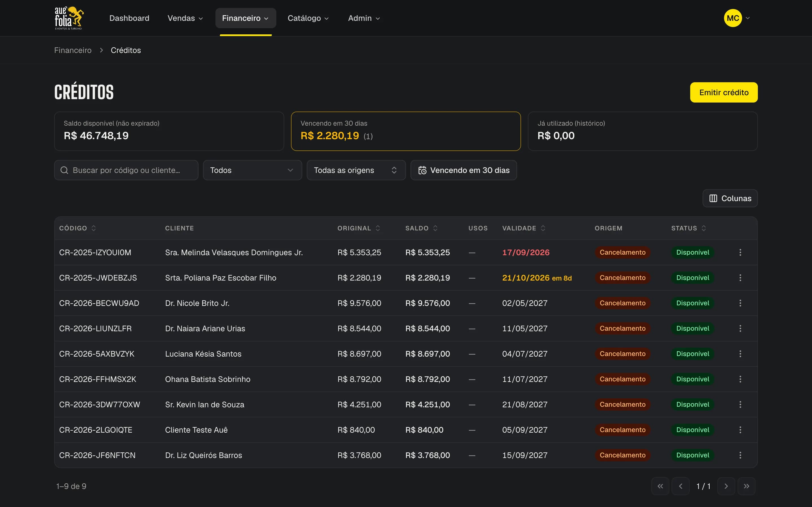The image size is (812, 507).
Task: Open the three-dot menu for Cliente Teste Auê
Action: 740,430
